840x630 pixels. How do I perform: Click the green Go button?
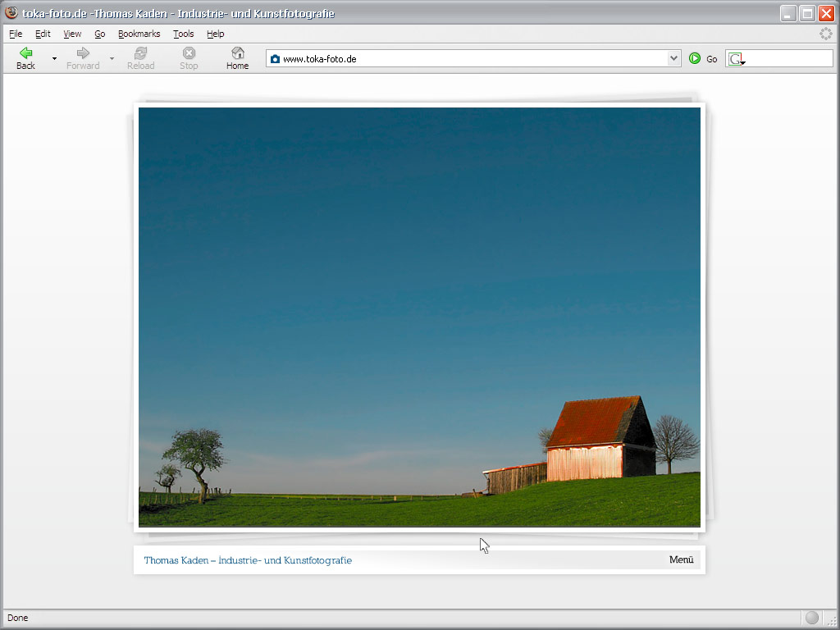(695, 58)
